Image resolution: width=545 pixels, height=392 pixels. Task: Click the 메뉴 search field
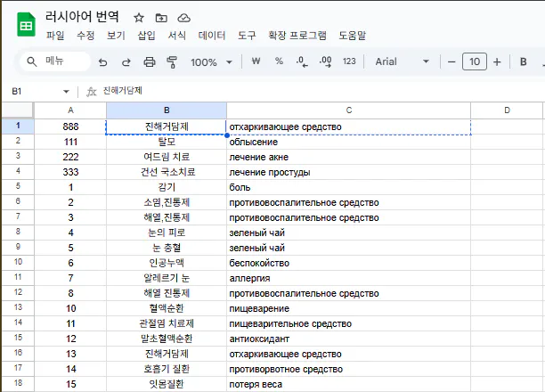pos(55,61)
